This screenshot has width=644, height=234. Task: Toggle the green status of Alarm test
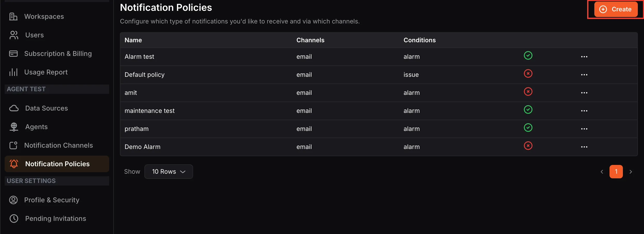[x=528, y=55]
